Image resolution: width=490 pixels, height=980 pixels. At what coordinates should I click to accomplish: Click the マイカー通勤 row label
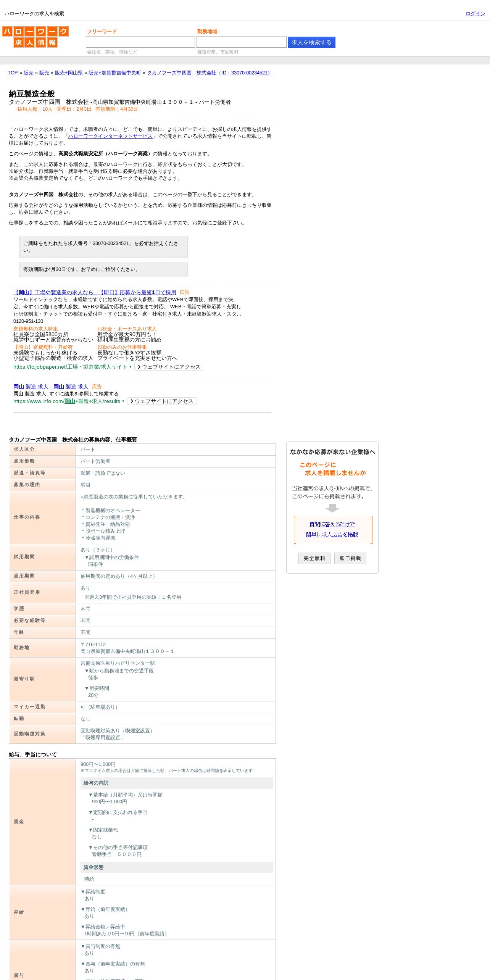pos(29,707)
